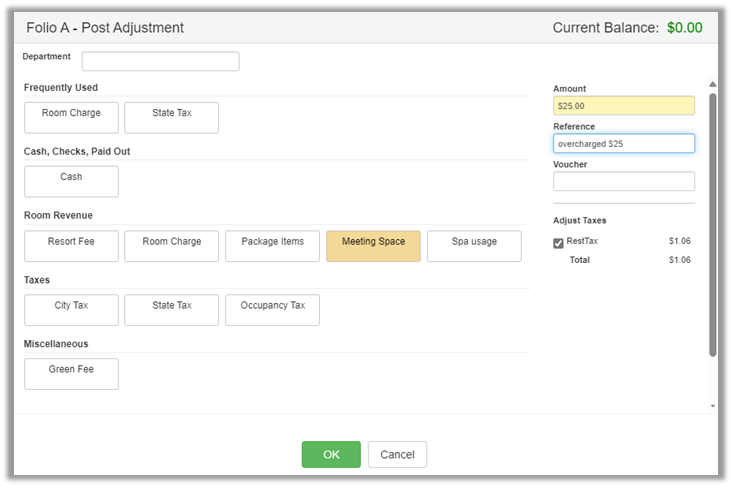Screen dimensions: 732x487
Task: Choose the City Tax button
Action: 71,310
